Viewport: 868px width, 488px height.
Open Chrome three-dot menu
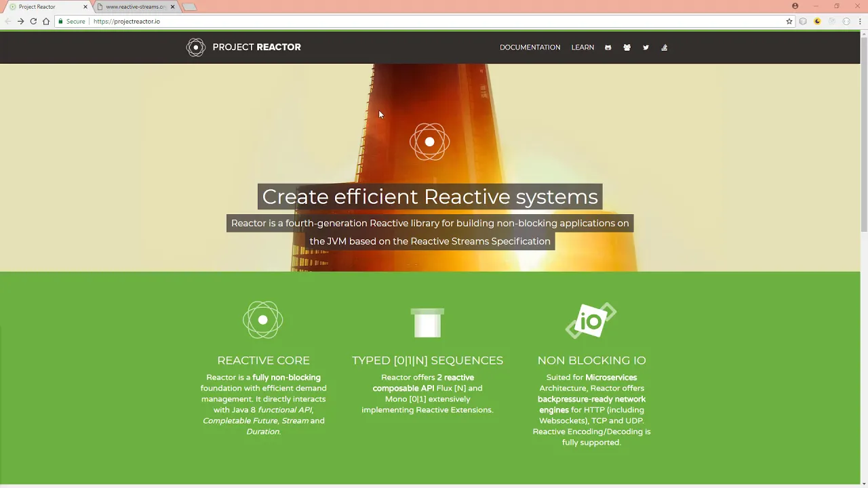(860, 22)
